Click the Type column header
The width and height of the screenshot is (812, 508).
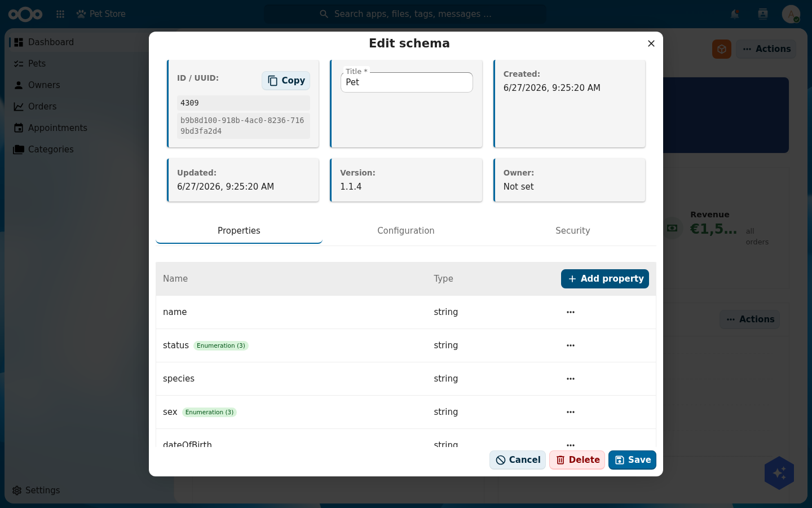443,279
